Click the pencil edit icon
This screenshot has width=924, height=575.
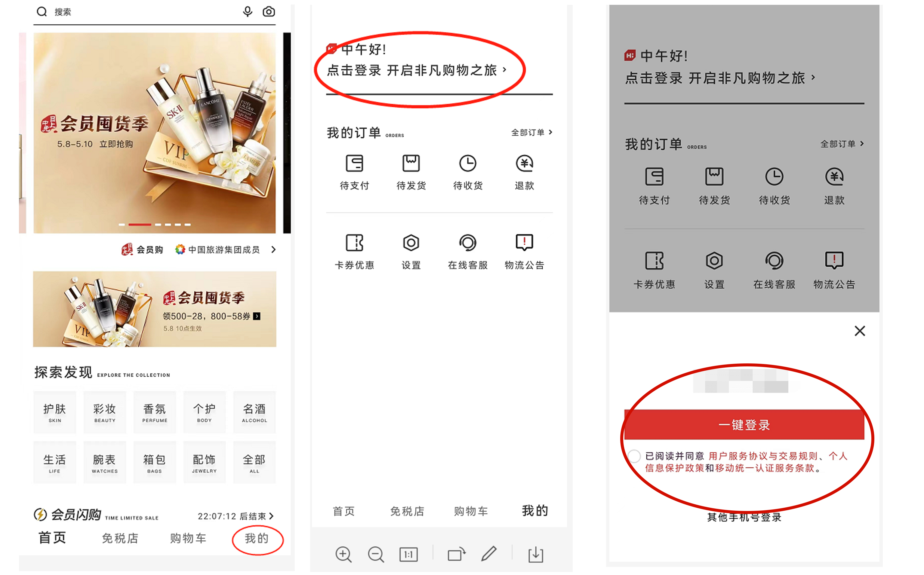click(489, 554)
